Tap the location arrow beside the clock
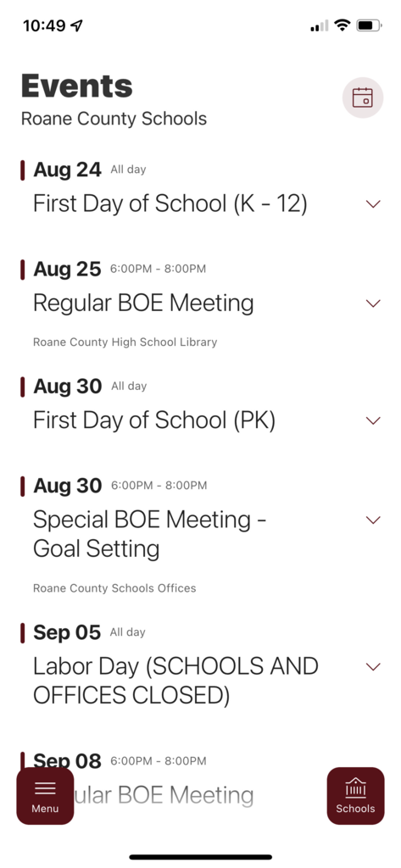Screen dimensions: 401x868 tap(77, 25)
